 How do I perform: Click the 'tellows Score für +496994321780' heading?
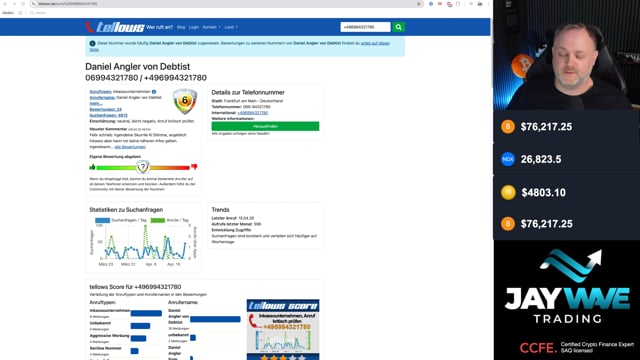tap(135, 287)
